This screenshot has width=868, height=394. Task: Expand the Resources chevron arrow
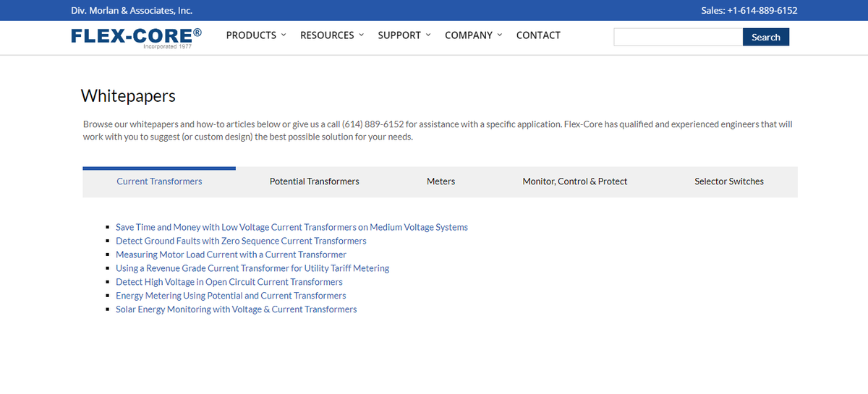361,35
